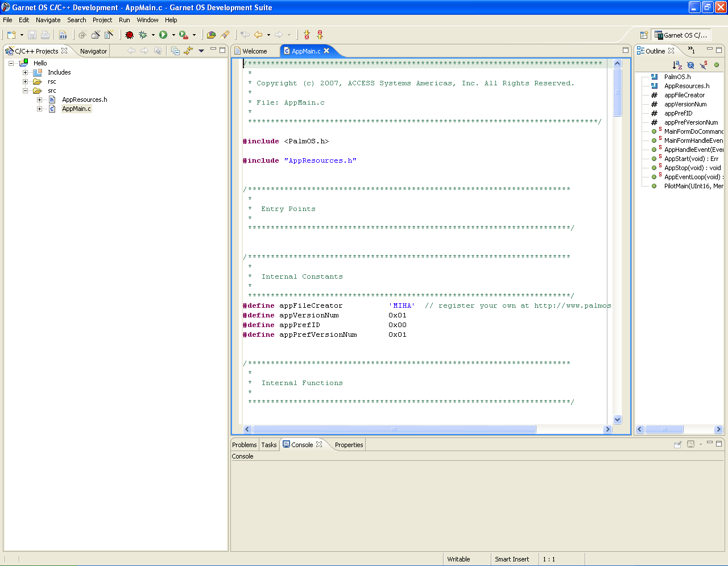The width and height of the screenshot is (728, 566).
Task: Open the Navigate menu
Action: 48,20
